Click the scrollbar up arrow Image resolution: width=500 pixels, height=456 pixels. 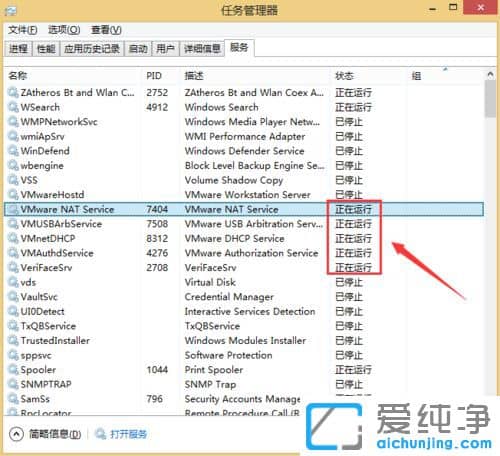point(490,75)
